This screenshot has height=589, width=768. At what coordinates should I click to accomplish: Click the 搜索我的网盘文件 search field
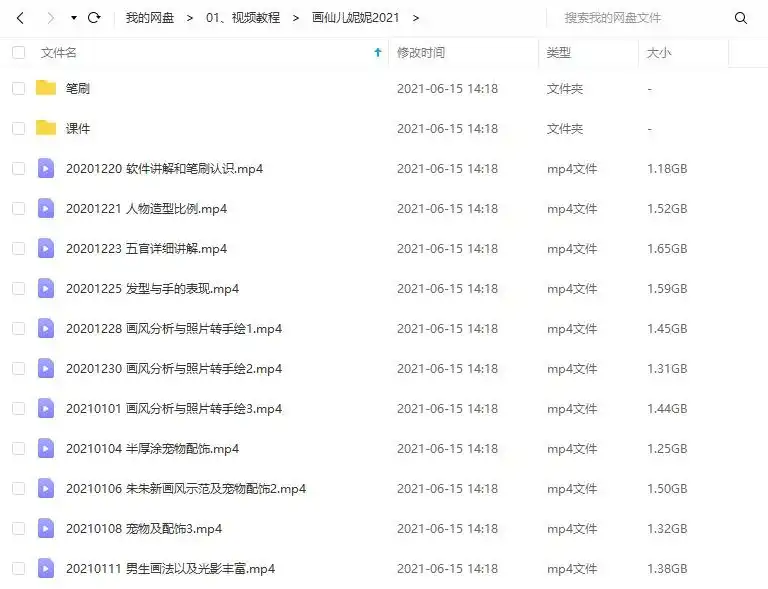(x=640, y=18)
